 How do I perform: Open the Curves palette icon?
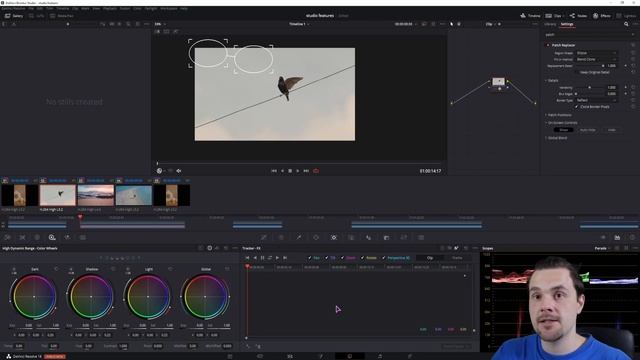264,237
